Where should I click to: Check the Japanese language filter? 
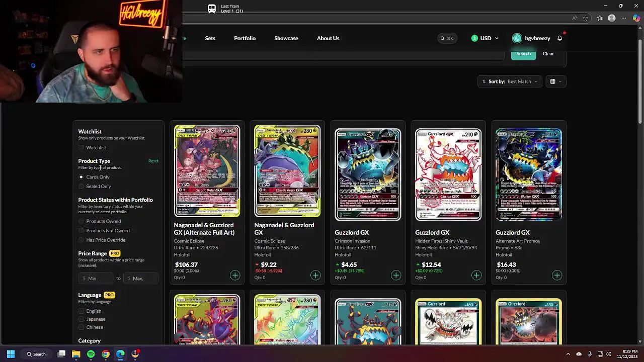[x=81, y=319]
